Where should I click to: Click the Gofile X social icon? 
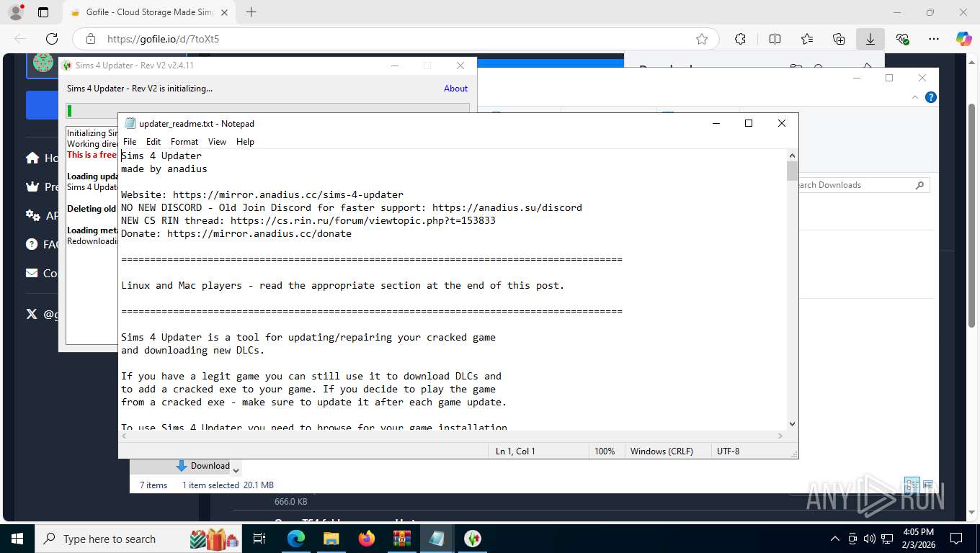32,314
